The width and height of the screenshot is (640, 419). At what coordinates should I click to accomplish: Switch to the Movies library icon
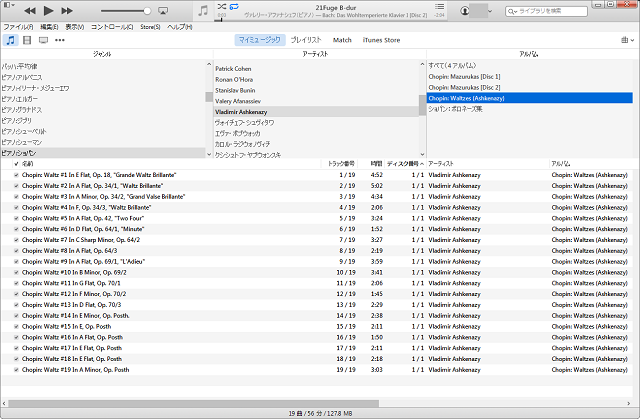point(27,40)
